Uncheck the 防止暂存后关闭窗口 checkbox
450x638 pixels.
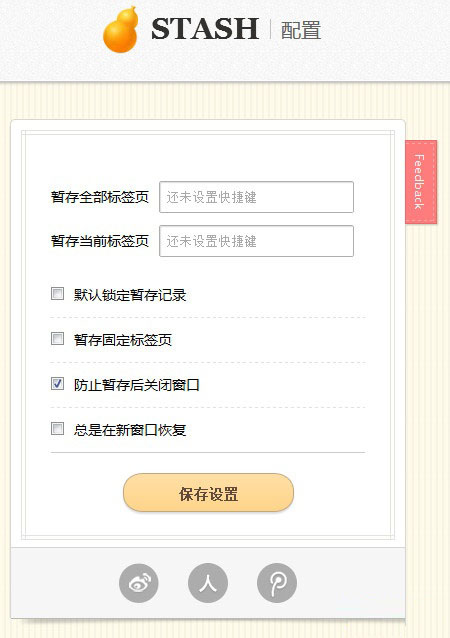tap(57, 383)
